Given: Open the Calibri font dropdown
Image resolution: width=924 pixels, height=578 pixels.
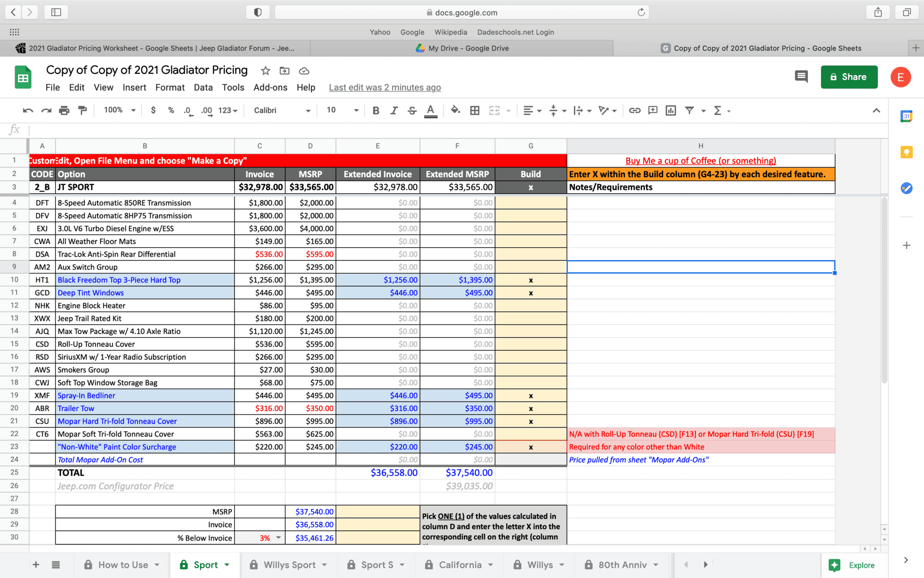Looking at the screenshot, I should [282, 110].
